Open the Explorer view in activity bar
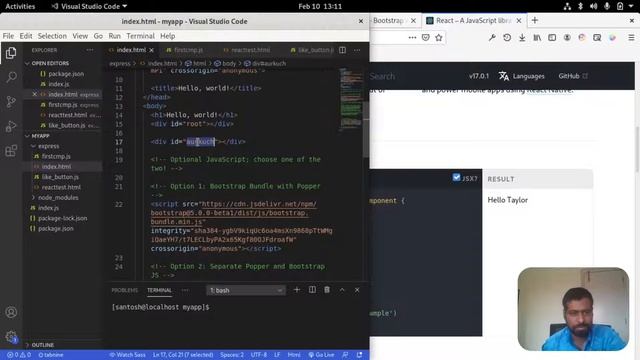640x360 pixels. tap(11, 53)
